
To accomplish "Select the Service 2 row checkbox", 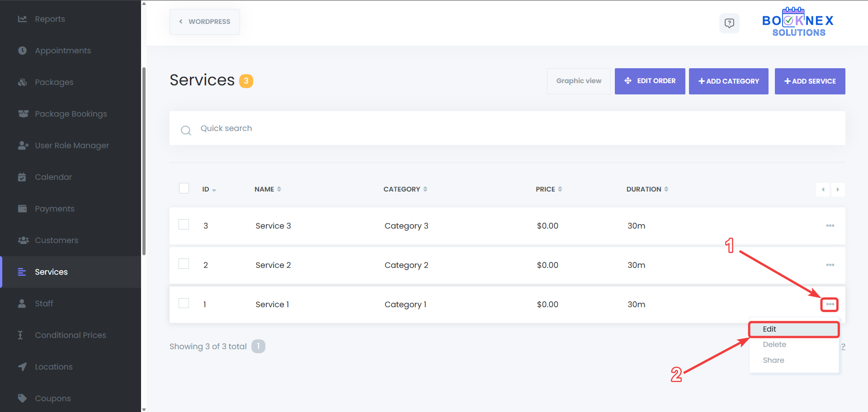I will pyautogui.click(x=184, y=264).
